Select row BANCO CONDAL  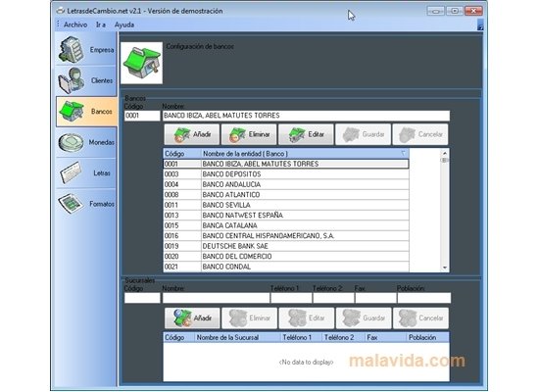[x=286, y=267]
